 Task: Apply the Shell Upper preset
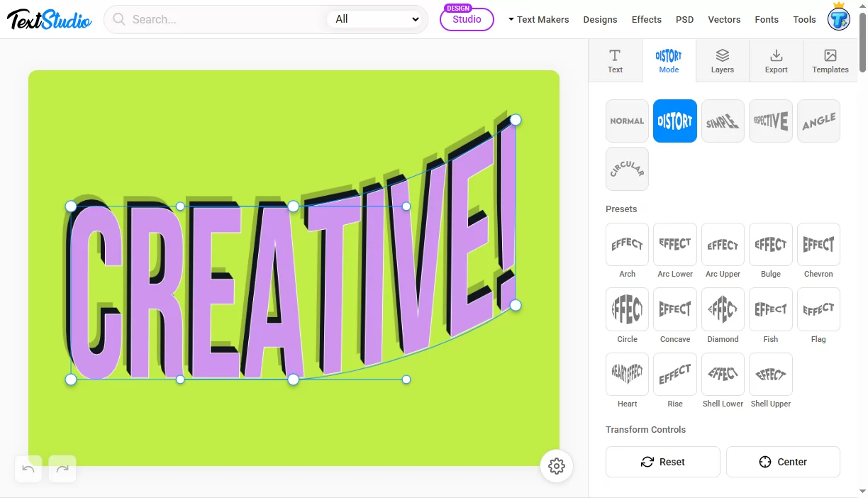[x=770, y=374]
